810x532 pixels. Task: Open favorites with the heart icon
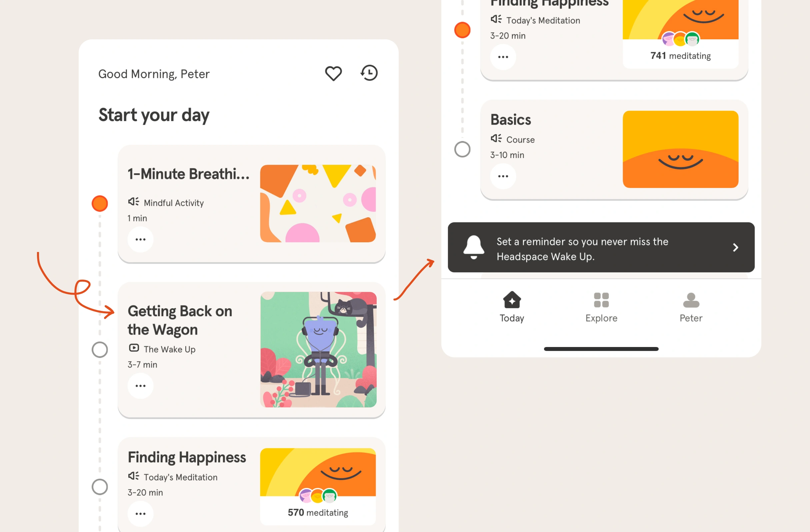(333, 73)
